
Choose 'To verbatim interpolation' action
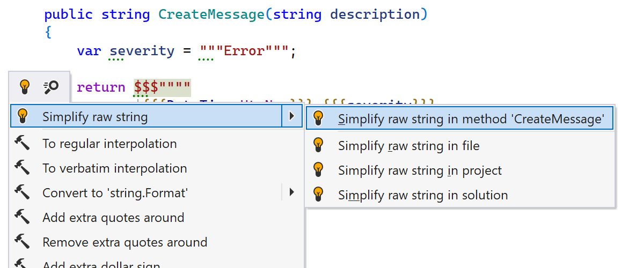click(115, 168)
